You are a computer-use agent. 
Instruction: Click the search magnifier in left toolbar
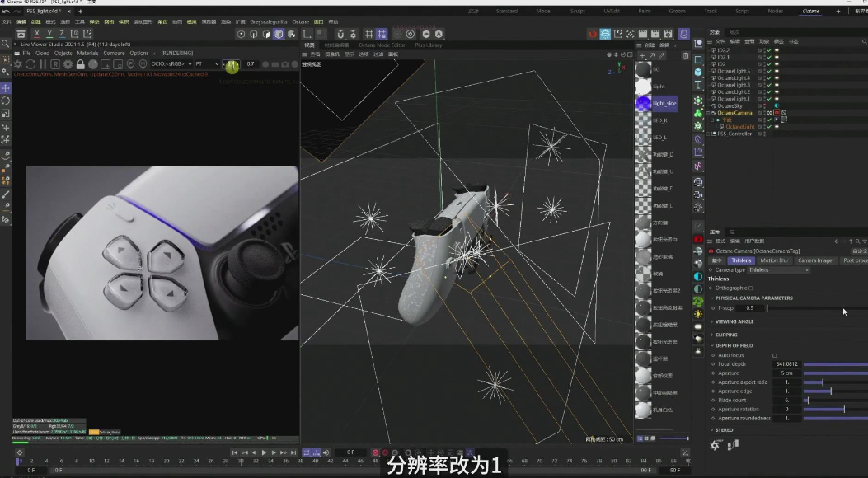[x=6, y=44]
